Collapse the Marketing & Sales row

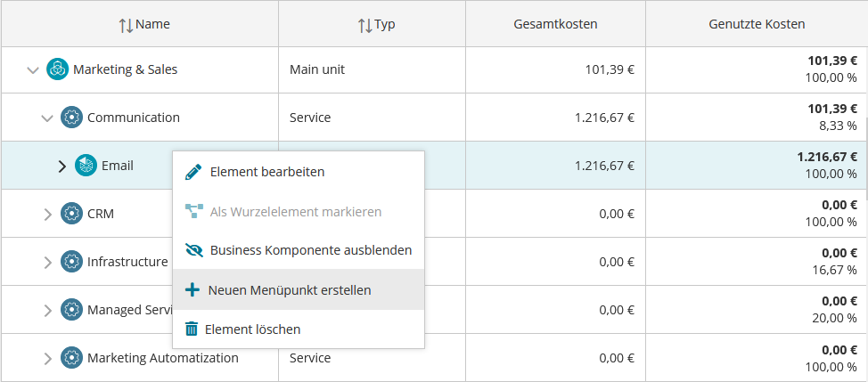point(33,69)
